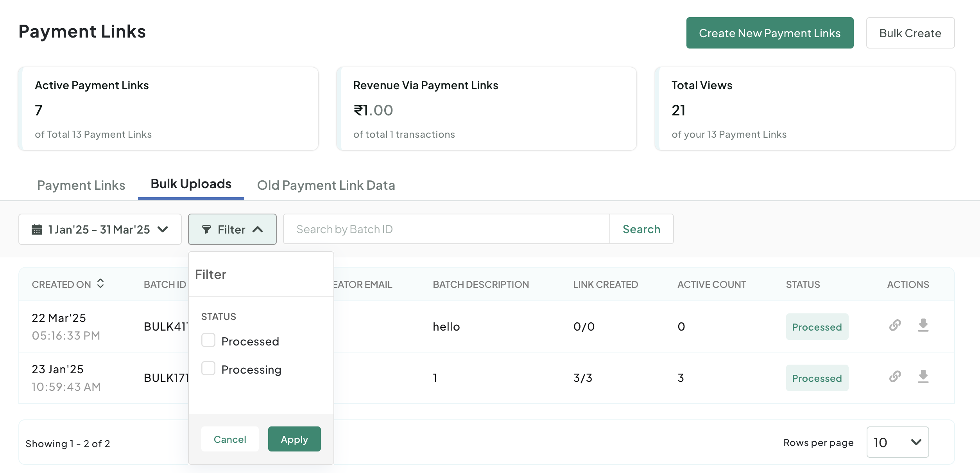Click the calendar icon in the date picker
The width and height of the screenshot is (980, 473).
(x=37, y=230)
